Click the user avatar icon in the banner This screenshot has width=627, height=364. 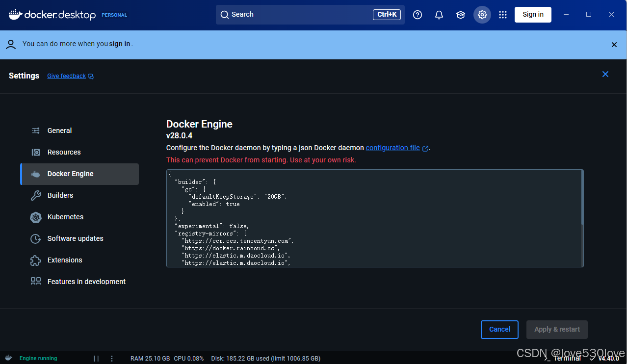[11, 45]
